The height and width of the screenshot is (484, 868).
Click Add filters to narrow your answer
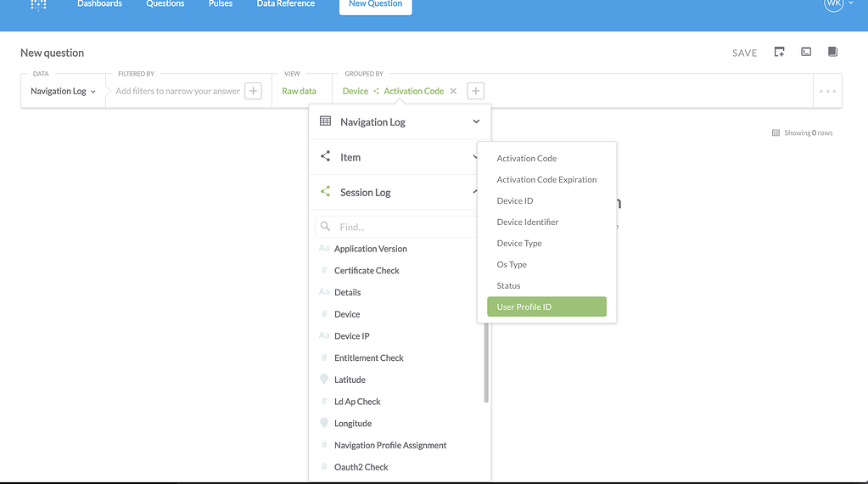coord(177,92)
